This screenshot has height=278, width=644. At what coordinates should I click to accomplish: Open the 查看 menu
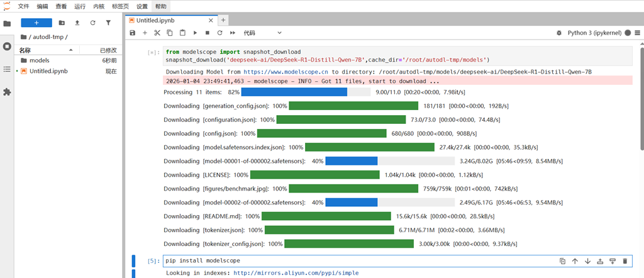coord(61,6)
